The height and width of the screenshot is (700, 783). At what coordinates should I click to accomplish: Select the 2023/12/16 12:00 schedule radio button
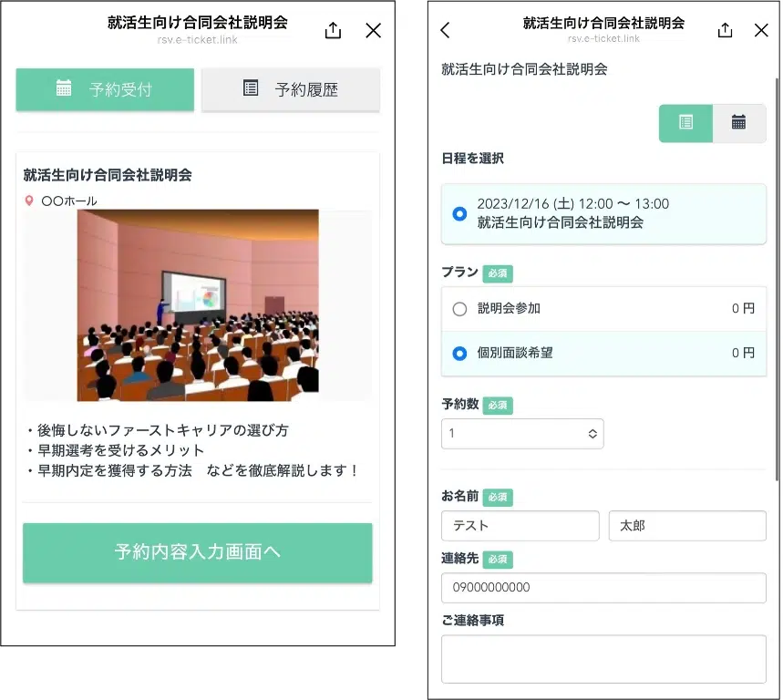click(x=459, y=213)
